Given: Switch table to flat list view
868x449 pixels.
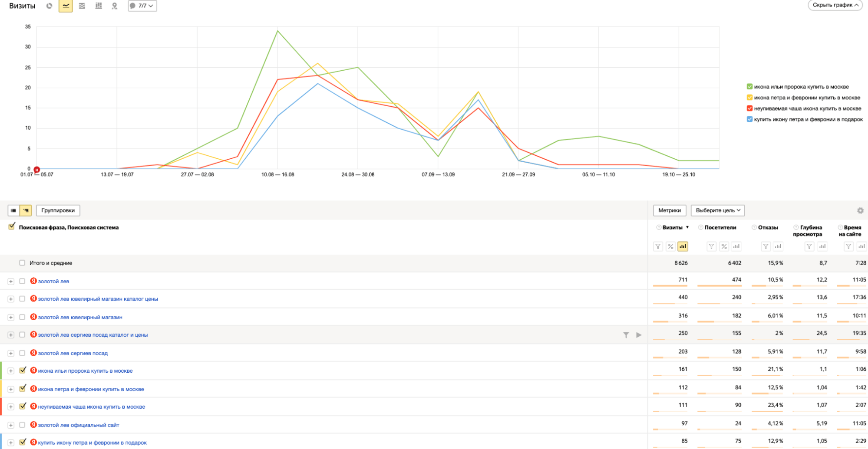Looking at the screenshot, I should 13,210.
